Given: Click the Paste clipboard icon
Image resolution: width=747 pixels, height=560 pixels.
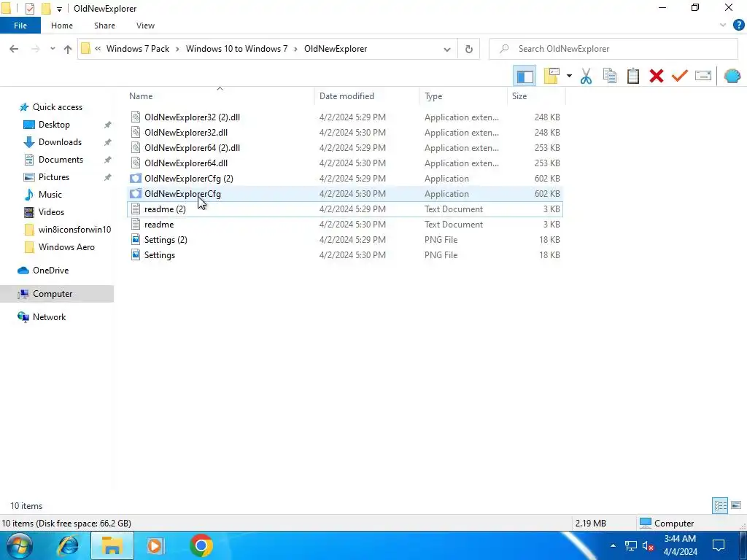Looking at the screenshot, I should pos(633,76).
